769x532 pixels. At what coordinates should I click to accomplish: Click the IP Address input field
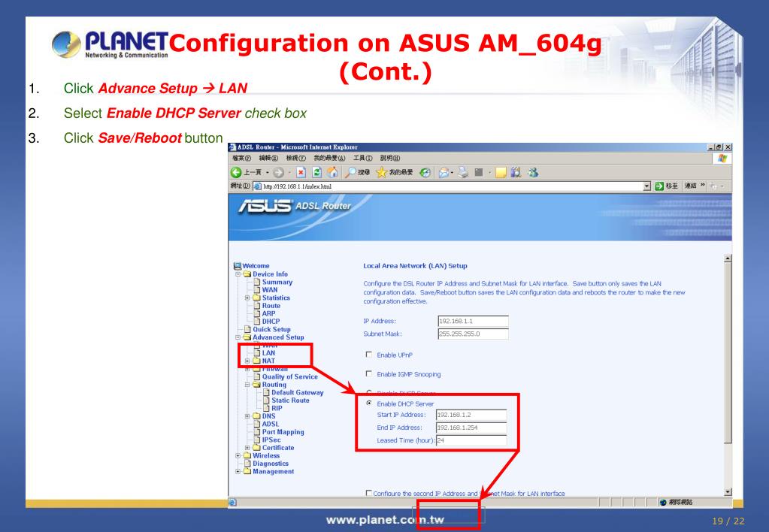[473, 321]
